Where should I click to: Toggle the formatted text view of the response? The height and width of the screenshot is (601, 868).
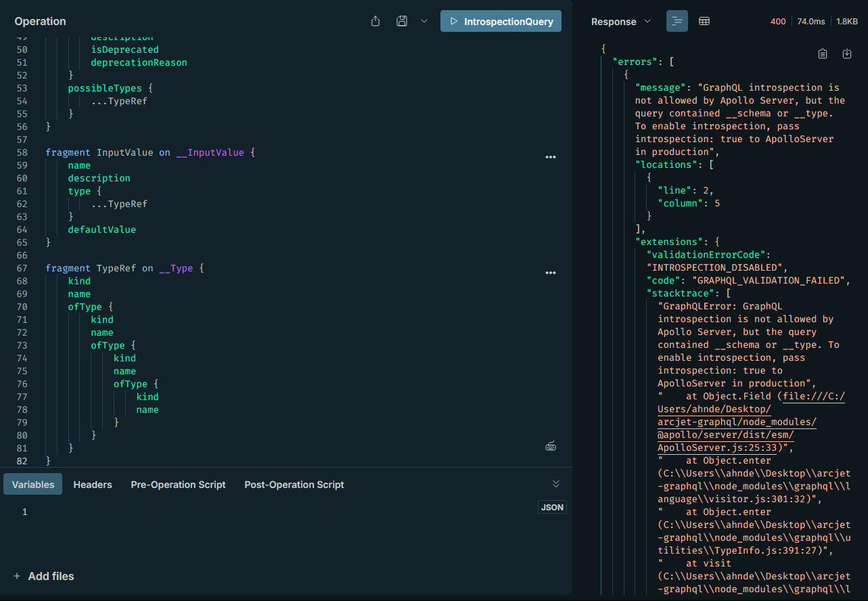pos(677,21)
